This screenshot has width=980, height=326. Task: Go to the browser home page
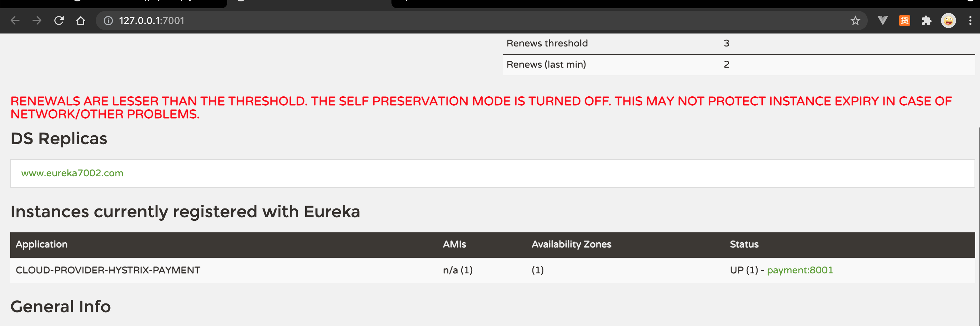(x=81, y=21)
